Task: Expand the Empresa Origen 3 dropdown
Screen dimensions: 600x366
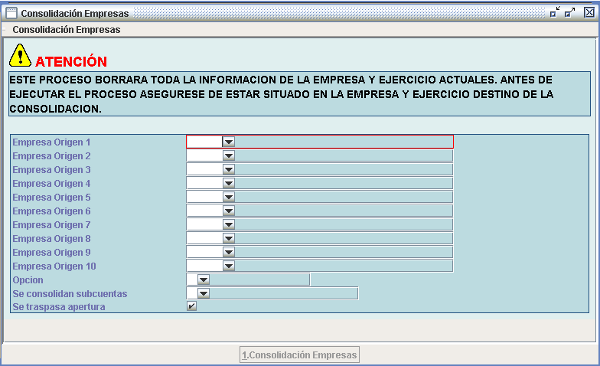Action: point(228,170)
